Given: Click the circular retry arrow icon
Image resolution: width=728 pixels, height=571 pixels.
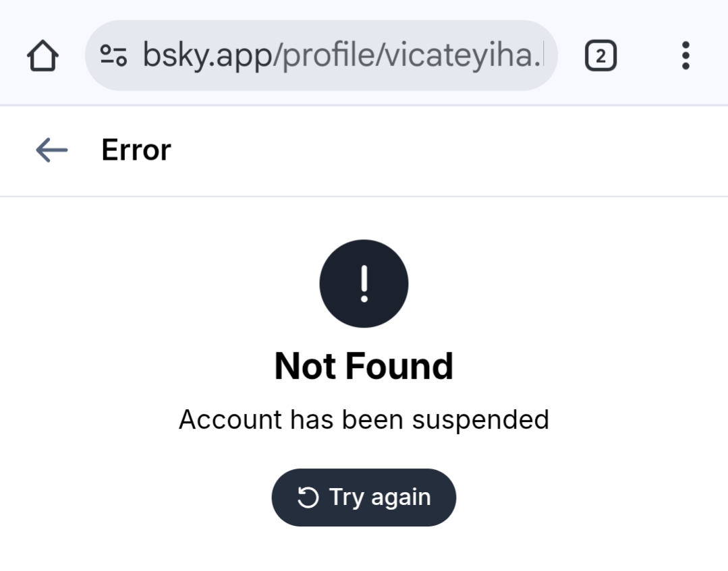Looking at the screenshot, I should click(308, 498).
